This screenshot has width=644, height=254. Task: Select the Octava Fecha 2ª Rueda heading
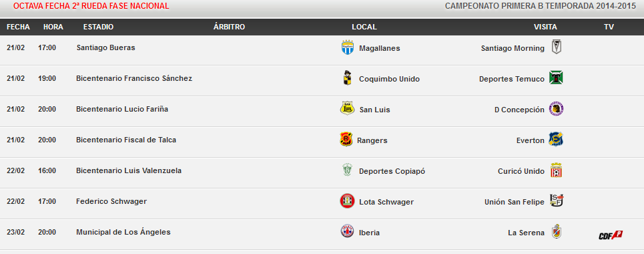(91, 6)
